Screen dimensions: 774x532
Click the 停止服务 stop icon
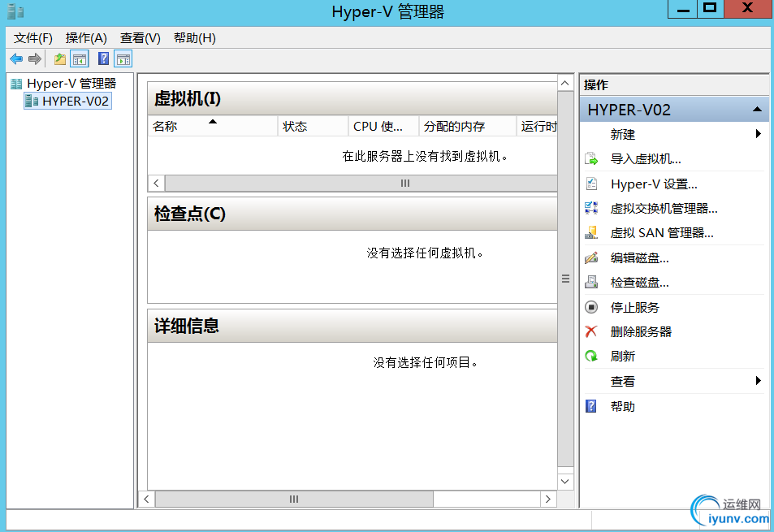[591, 307]
